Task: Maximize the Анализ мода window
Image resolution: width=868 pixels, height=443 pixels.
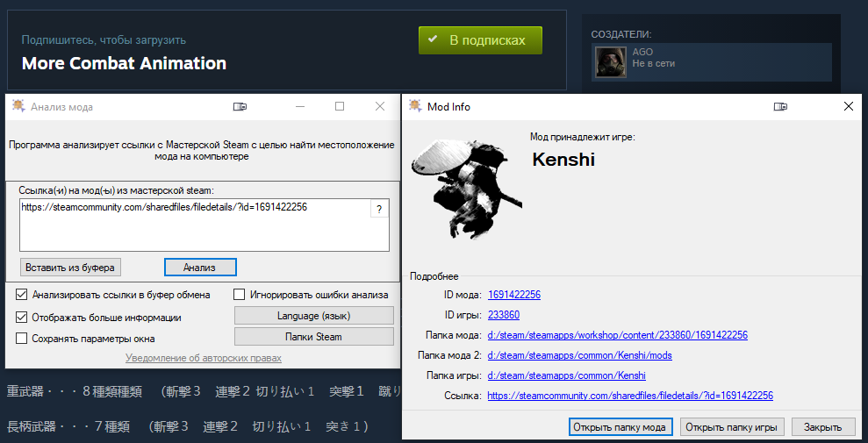Action: 340,107
